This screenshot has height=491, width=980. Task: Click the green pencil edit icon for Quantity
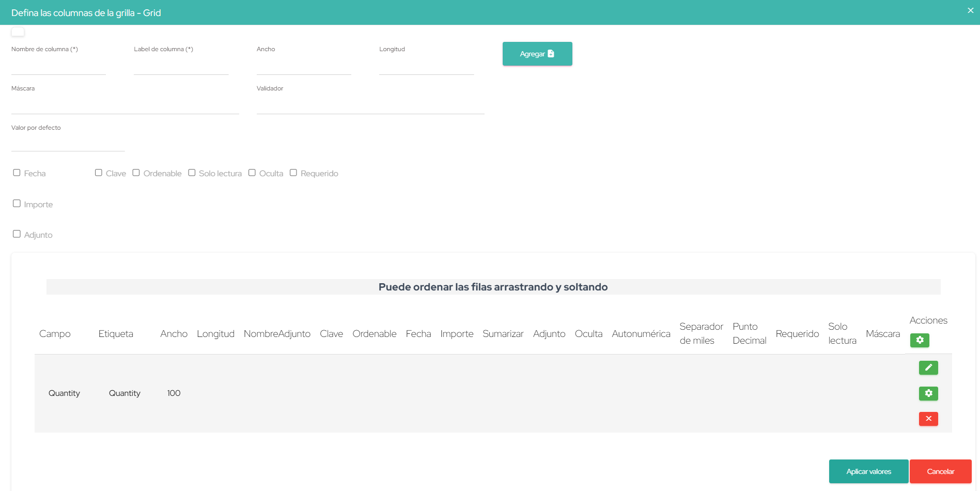(x=928, y=367)
